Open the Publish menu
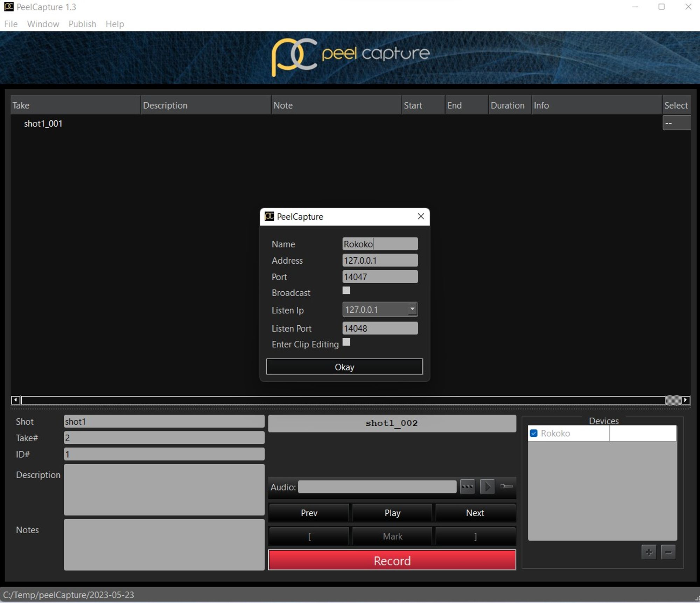 tap(82, 24)
